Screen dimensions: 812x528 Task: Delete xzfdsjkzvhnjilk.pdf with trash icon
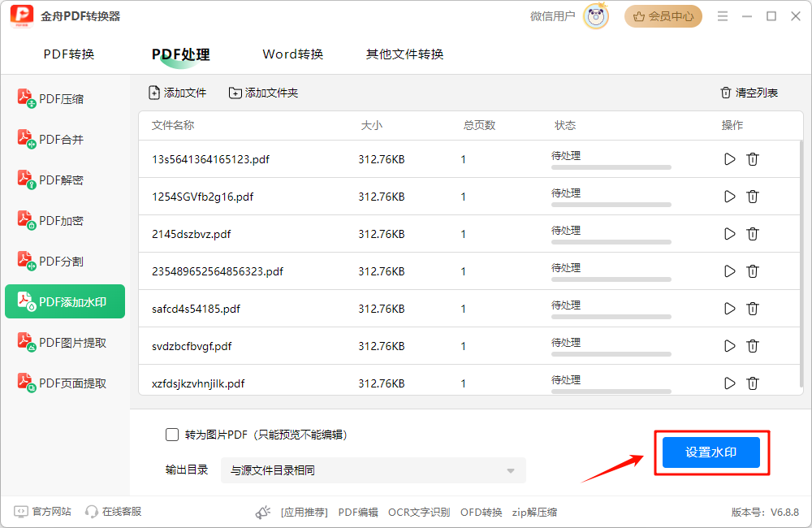[x=753, y=383]
